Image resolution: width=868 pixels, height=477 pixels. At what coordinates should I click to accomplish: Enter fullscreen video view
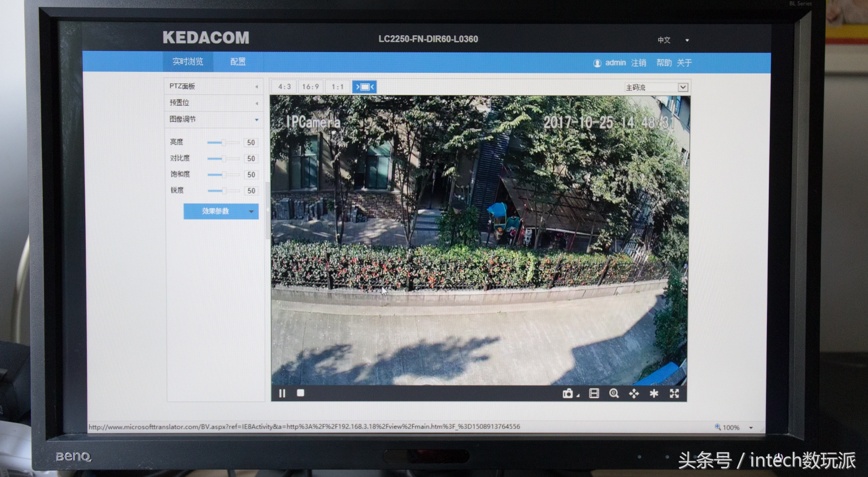(x=674, y=394)
